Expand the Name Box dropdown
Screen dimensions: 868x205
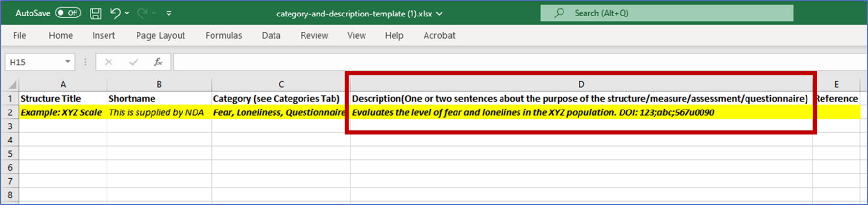point(67,62)
